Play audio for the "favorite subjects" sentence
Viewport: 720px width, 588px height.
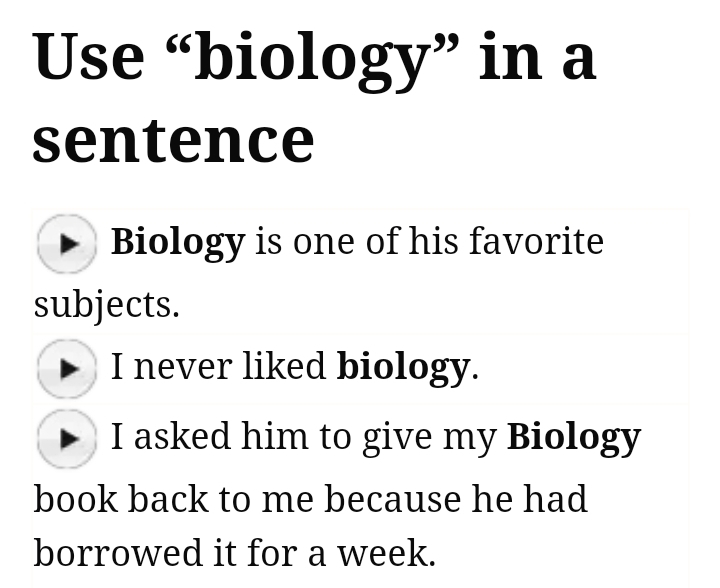pos(67,243)
